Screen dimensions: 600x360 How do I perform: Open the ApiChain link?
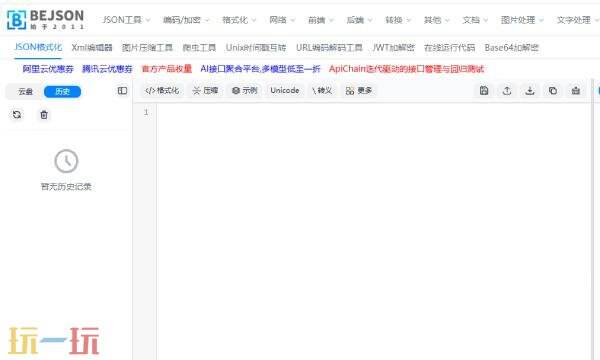(x=406, y=69)
